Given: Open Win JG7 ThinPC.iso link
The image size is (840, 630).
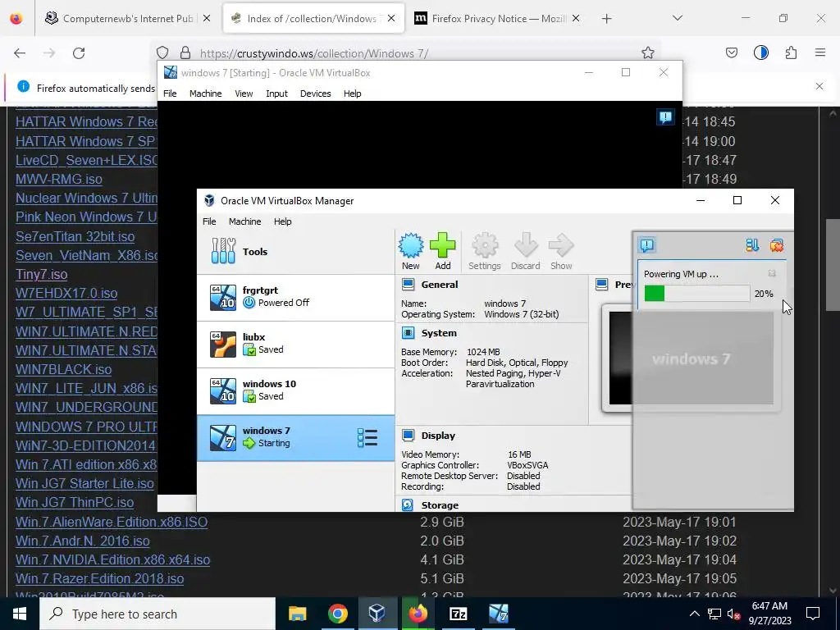Looking at the screenshot, I should pyautogui.click(x=75, y=503).
